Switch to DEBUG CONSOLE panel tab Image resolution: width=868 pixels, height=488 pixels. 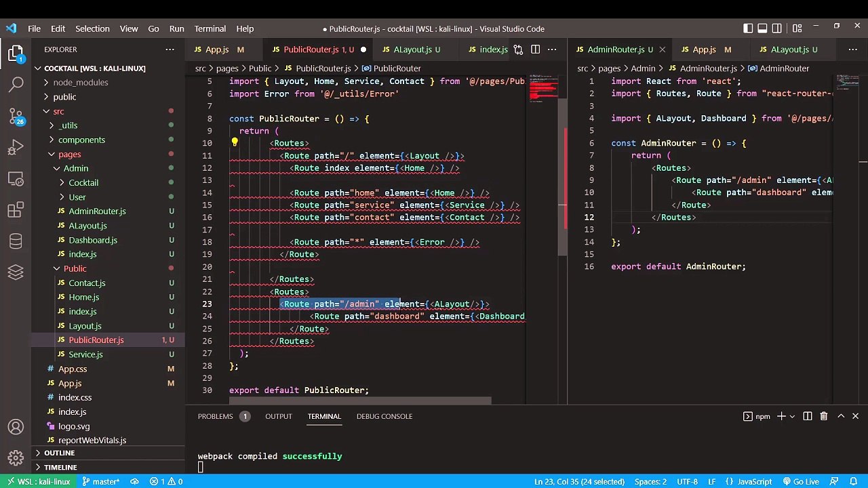coord(384,416)
